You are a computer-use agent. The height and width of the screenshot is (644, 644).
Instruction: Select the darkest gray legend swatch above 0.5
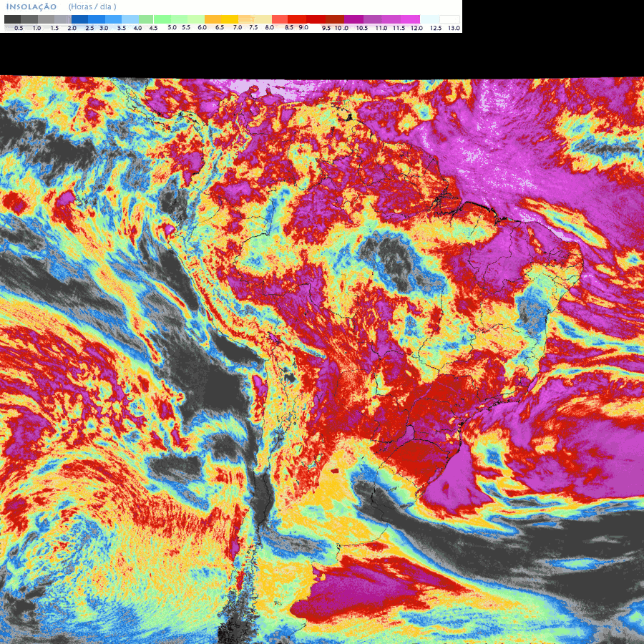pyautogui.click(x=12, y=19)
